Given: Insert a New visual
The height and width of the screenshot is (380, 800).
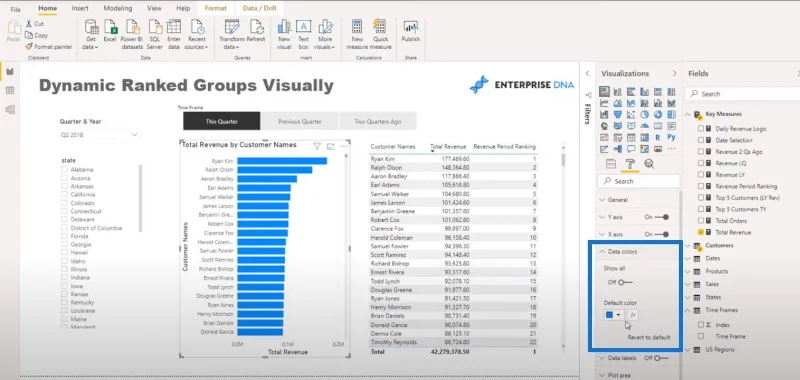Looking at the screenshot, I should tap(284, 34).
